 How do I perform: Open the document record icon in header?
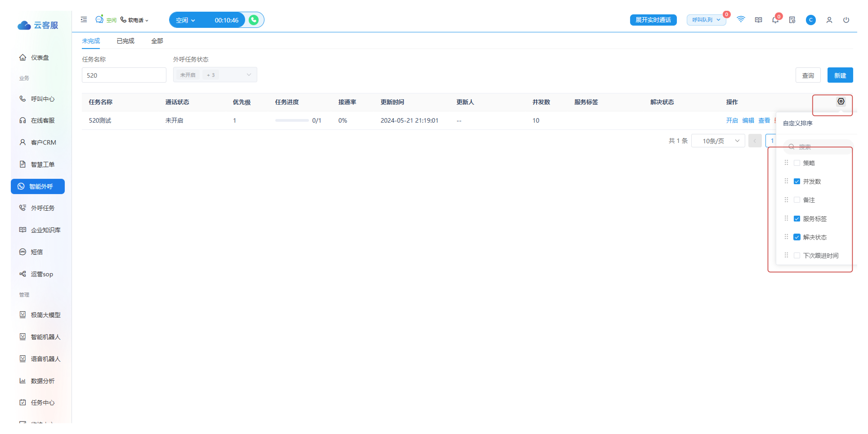point(792,20)
